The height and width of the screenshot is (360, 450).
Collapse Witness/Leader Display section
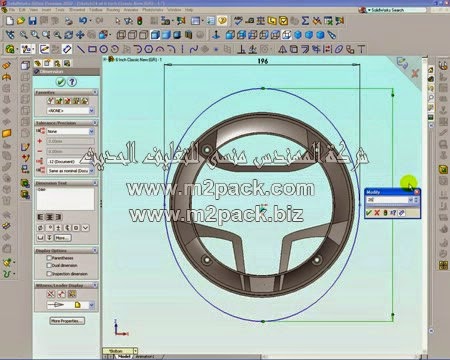point(95,285)
